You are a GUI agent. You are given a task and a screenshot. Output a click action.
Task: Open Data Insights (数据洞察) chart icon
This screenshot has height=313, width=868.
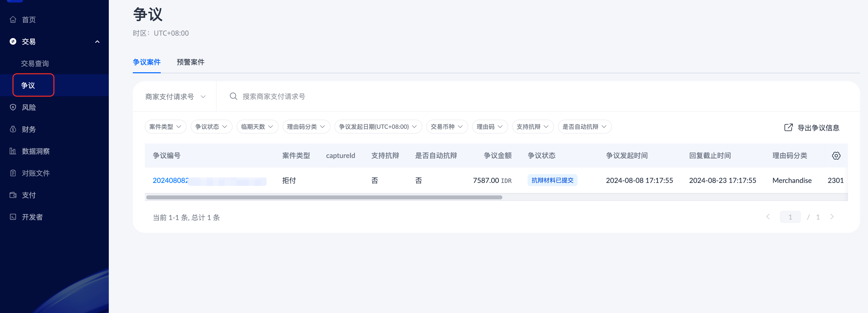[13, 151]
